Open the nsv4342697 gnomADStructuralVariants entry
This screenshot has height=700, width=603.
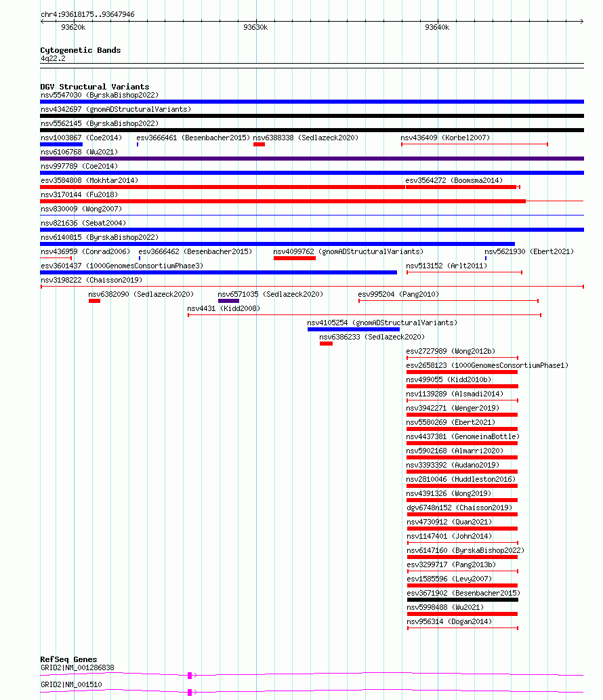tap(116, 109)
